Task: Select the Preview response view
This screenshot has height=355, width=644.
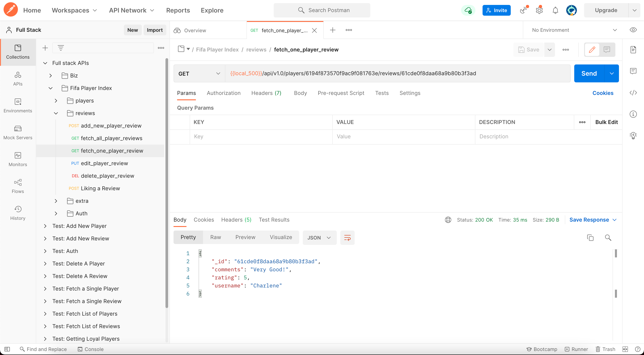Action: point(245,237)
